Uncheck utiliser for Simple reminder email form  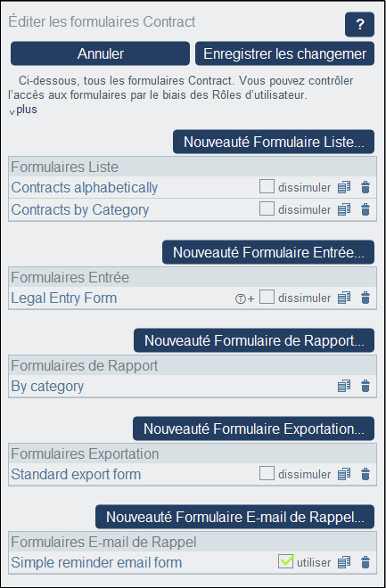pos(285,561)
